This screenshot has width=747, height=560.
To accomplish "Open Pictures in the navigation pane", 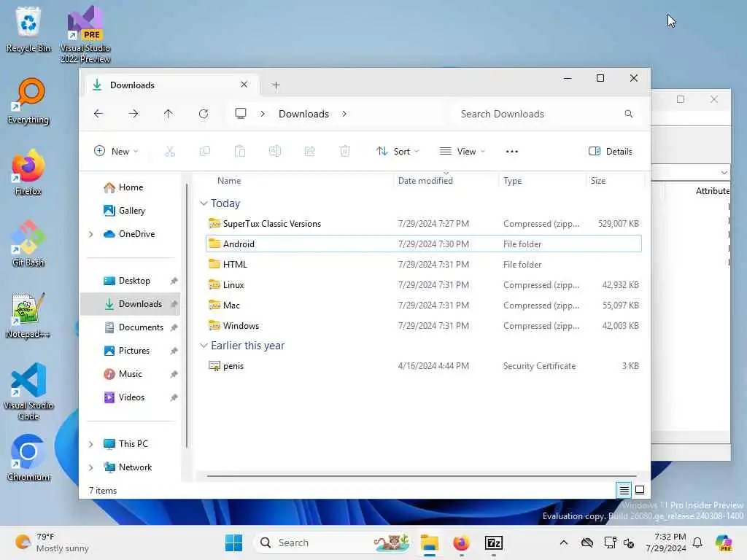I will pos(130,351).
